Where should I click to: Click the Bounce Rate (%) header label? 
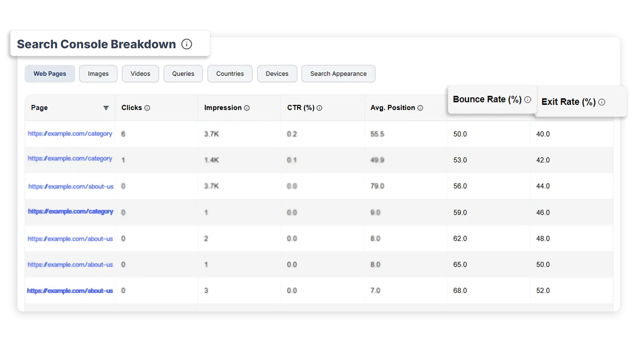pos(487,100)
